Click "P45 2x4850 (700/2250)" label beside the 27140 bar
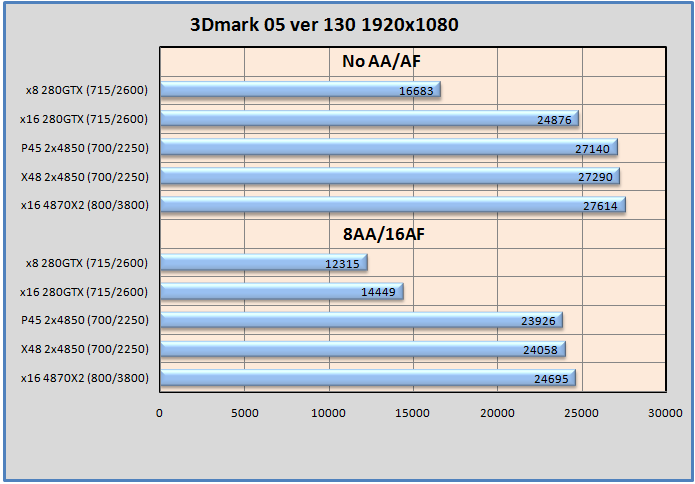 coord(85,148)
